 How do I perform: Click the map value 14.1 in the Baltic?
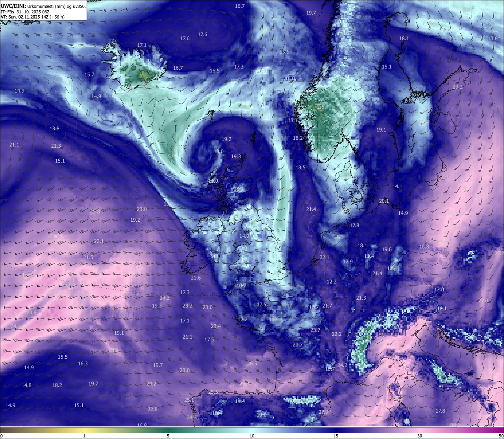click(x=397, y=187)
